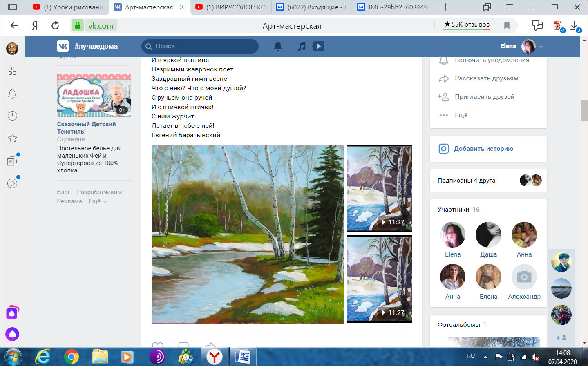Click the green padlock security icon
The height and width of the screenshot is (366, 588).
coord(77,25)
